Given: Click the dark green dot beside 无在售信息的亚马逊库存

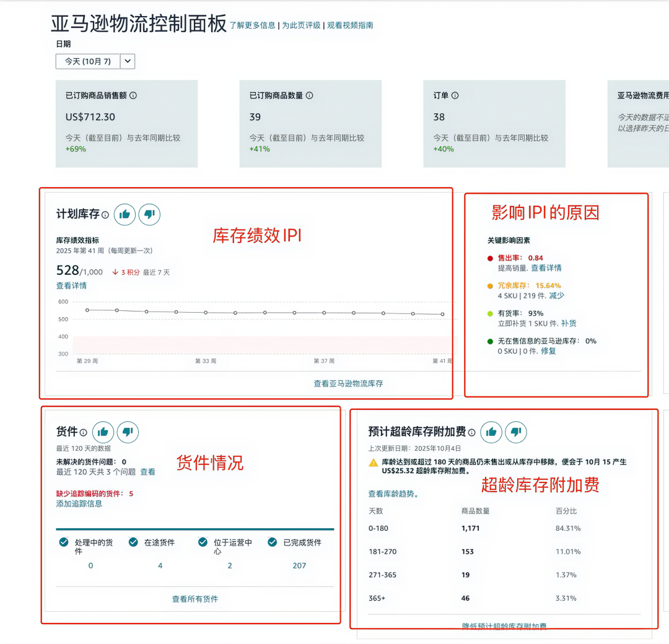Looking at the screenshot, I should coord(490,341).
